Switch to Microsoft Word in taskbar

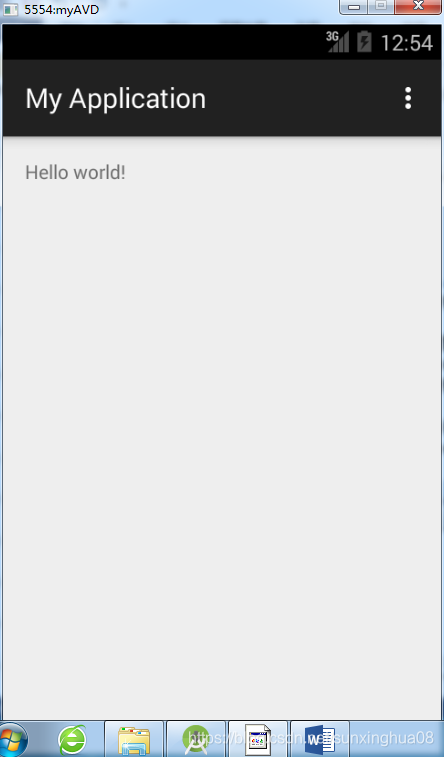tap(319, 739)
